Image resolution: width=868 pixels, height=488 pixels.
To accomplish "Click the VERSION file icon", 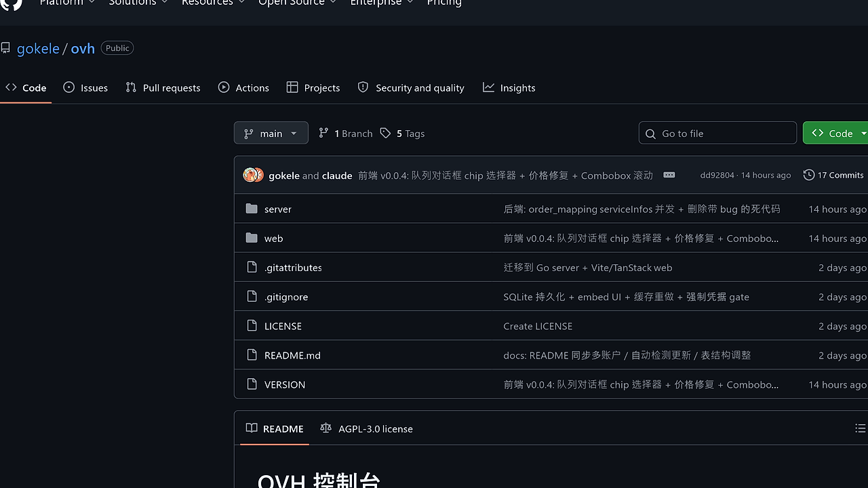I will click(x=252, y=384).
